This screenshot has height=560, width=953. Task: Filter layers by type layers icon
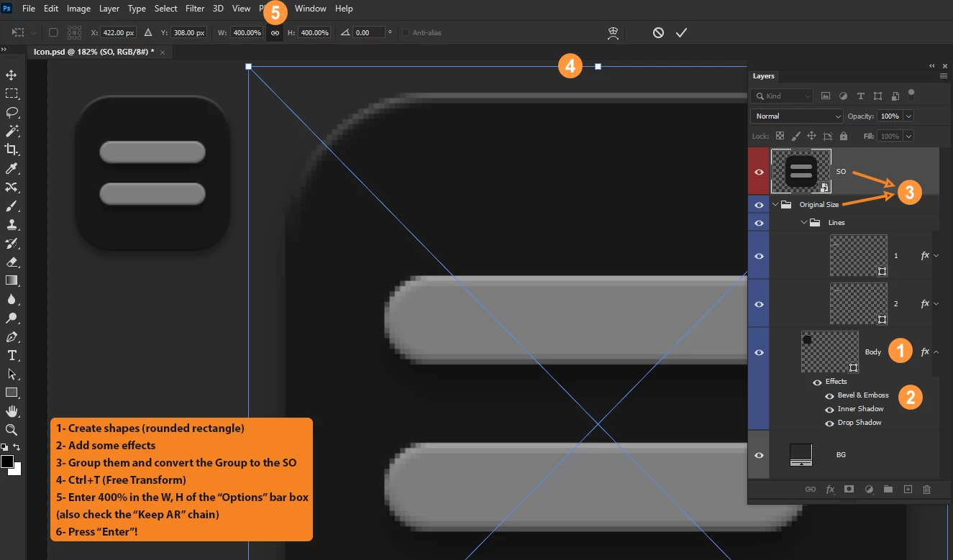[x=860, y=96]
